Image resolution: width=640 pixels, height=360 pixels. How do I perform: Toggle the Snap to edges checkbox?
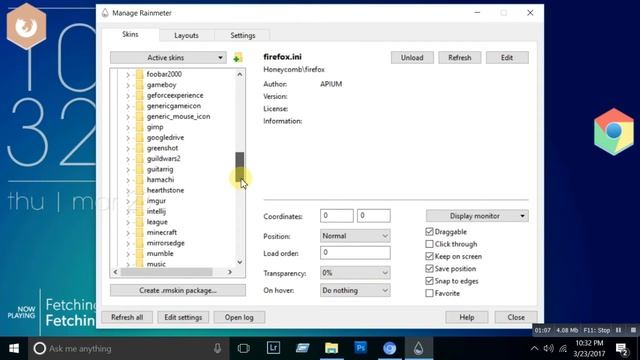(x=429, y=281)
